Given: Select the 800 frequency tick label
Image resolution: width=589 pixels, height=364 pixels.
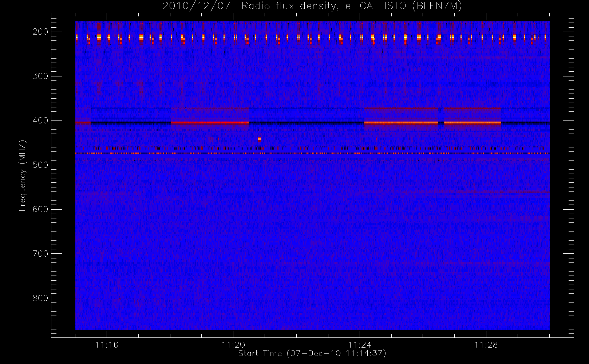Looking at the screenshot, I should (40, 298).
